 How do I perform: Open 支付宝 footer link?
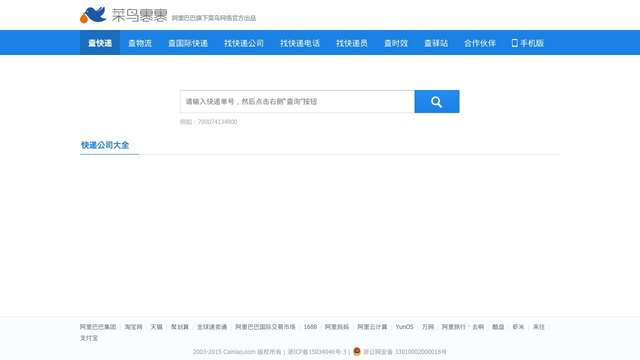click(x=89, y=338)
